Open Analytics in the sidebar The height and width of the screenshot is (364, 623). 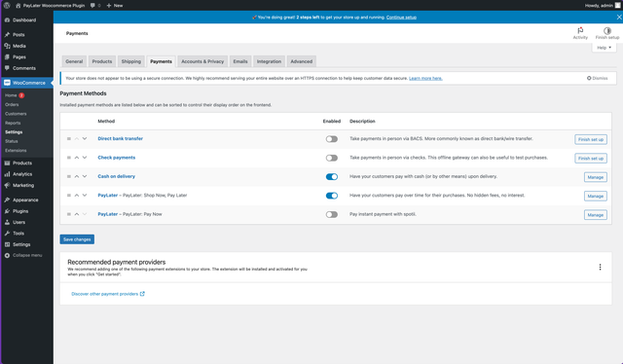click(22, 174)
